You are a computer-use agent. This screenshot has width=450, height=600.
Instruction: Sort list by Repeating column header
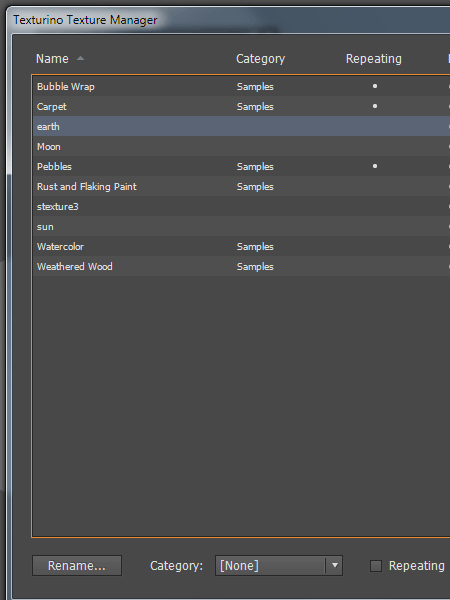[x=373, y=59]
